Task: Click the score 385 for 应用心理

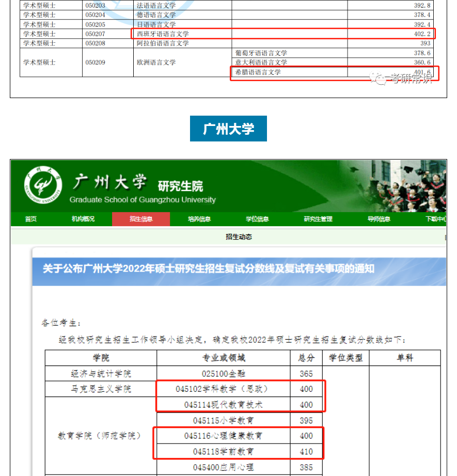Action: (x=306, y=468)
